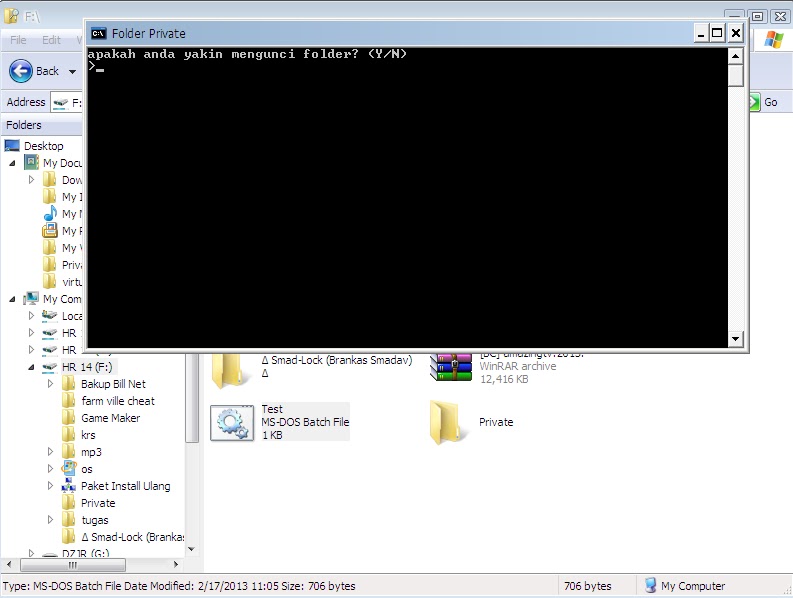The image size is (793, 598).
Task: Open the File menu in Explorer
Action: (x=18, y=40)
